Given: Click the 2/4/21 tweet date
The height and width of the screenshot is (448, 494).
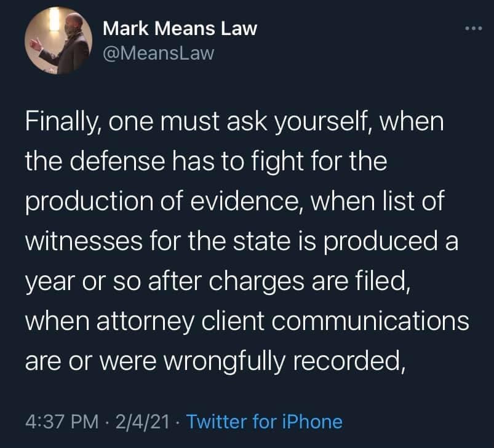Looking at the screenshot, I should tap(141, 422).
